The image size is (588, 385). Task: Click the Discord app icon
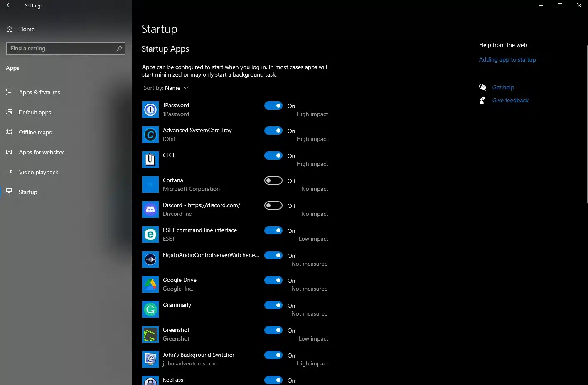pos(150,210)
